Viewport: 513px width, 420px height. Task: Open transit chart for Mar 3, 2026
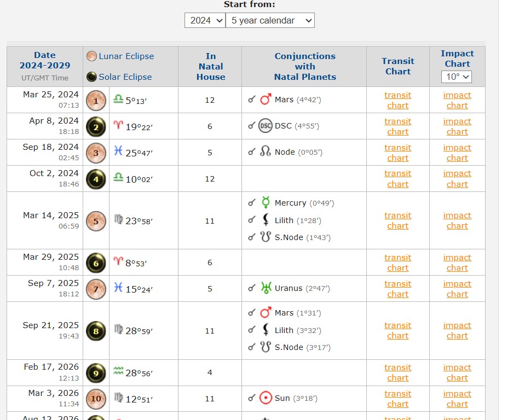pos(398,399)
